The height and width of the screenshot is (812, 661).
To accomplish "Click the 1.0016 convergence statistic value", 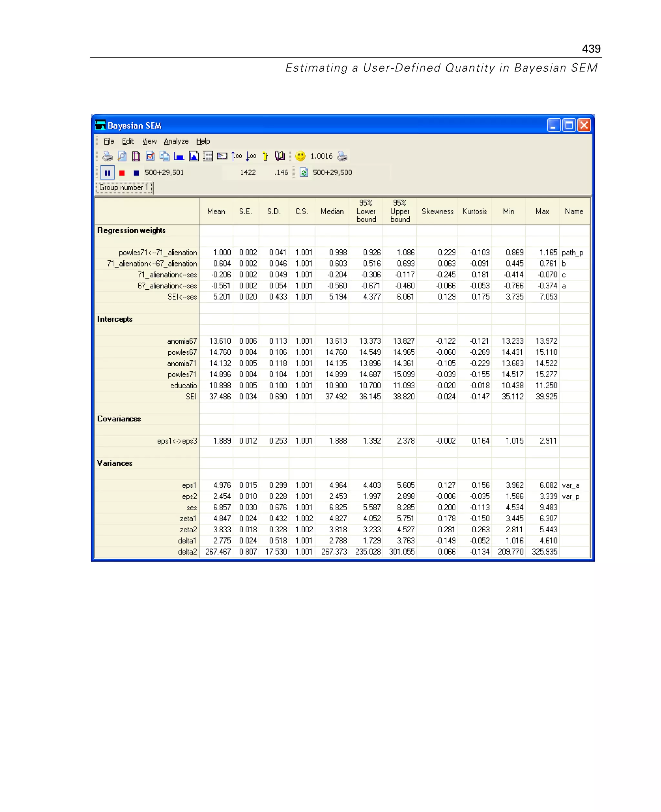I will tap(321, 156).
